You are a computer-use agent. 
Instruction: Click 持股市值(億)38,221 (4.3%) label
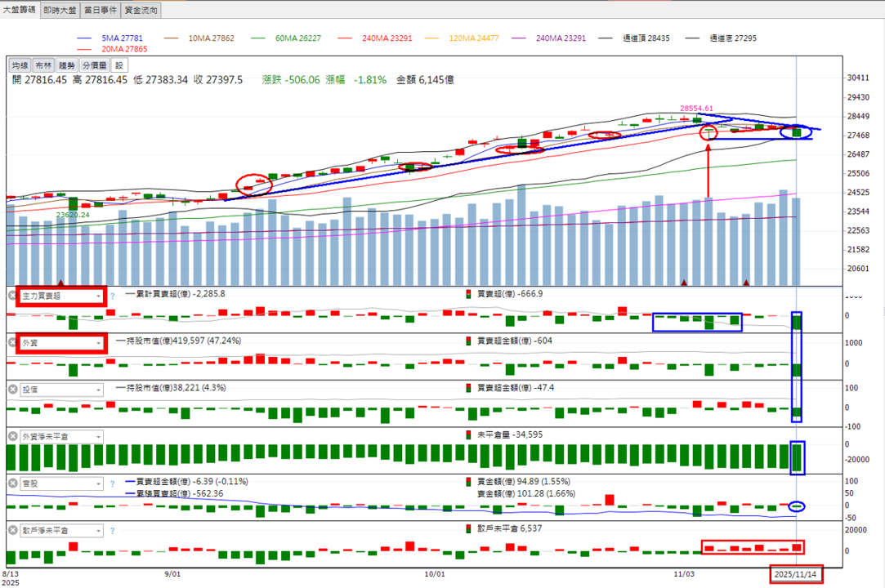pos(177,388)
